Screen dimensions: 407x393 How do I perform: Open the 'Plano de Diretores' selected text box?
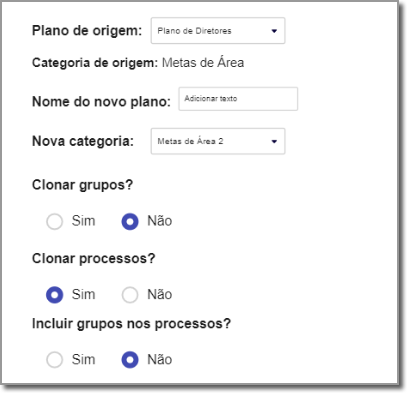click(218, 31)
